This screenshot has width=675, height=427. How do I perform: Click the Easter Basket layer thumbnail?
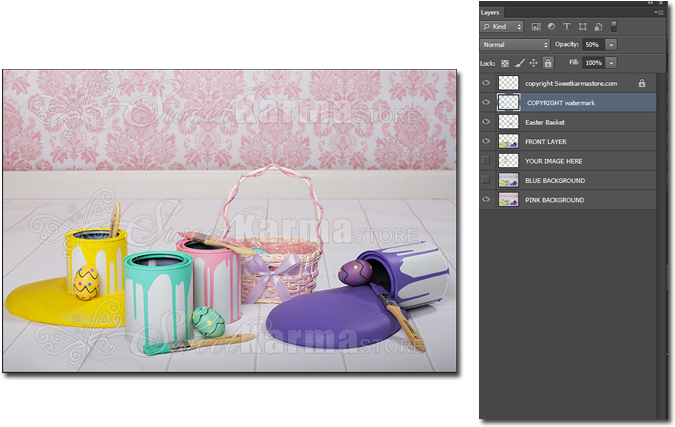508,121
